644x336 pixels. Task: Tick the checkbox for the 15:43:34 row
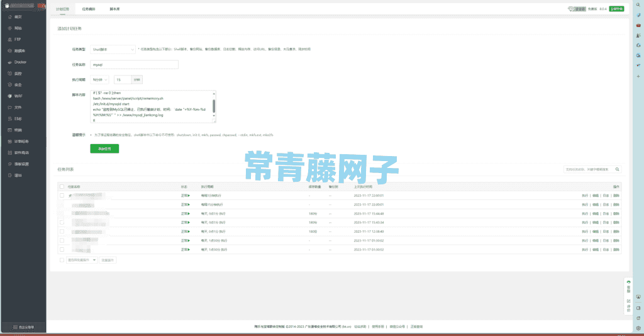click(x=62, y=222)
